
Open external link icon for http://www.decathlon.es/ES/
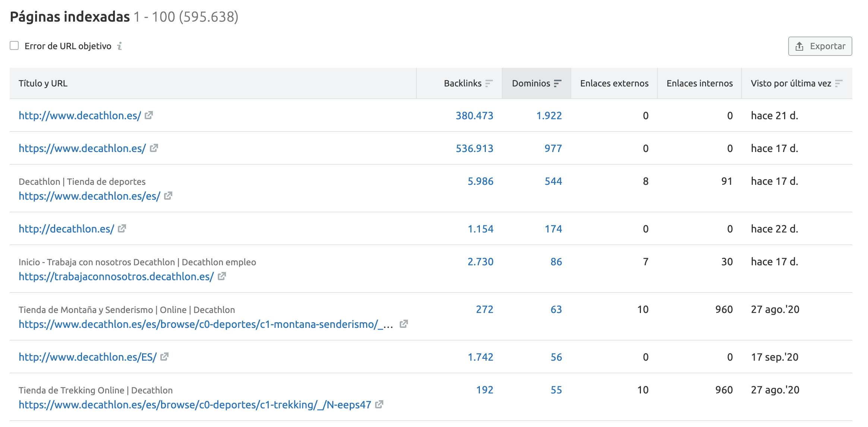pos(164,357)
